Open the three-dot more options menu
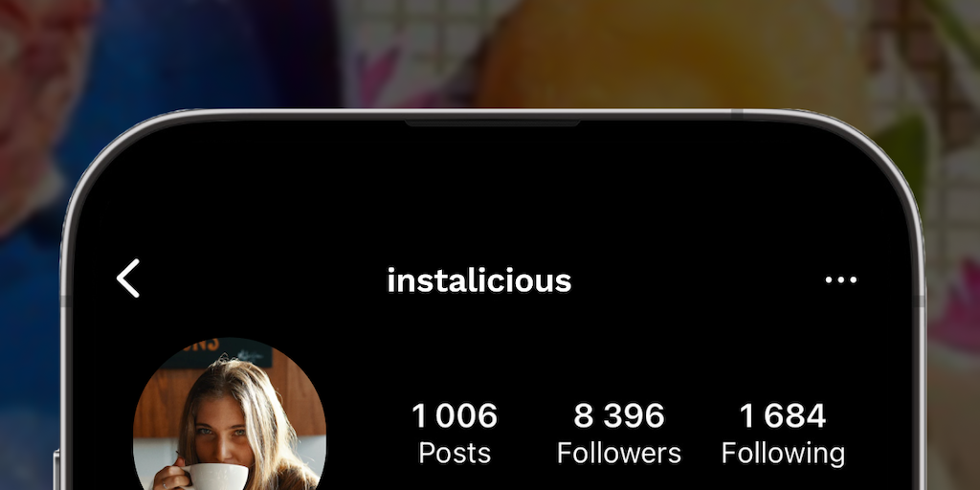This screenshot has width=980, height=490. (x=840, y=279)
